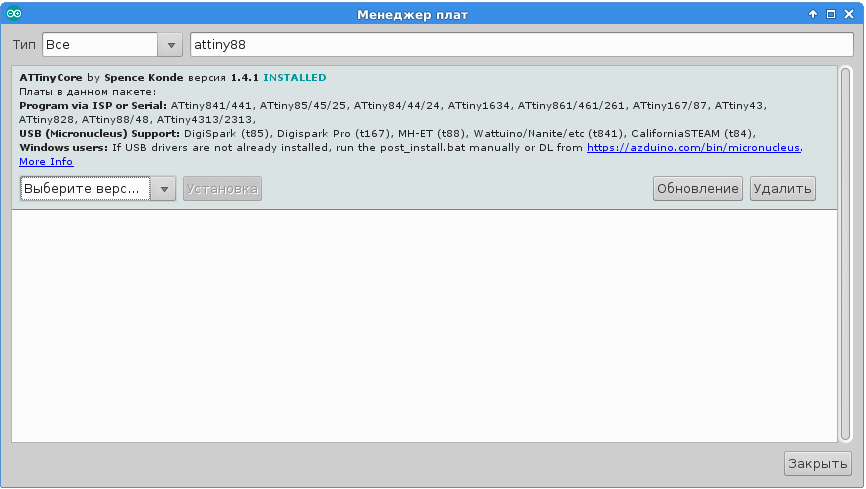Follow the More Info link
This screenshot has width=866, height=489.
coord(46,161)
